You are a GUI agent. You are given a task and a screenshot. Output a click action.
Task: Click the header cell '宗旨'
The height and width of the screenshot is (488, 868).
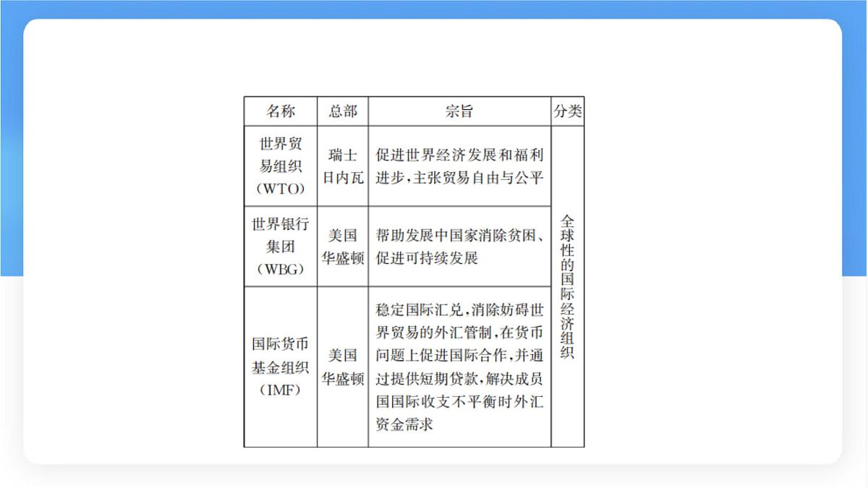point(459,111)
